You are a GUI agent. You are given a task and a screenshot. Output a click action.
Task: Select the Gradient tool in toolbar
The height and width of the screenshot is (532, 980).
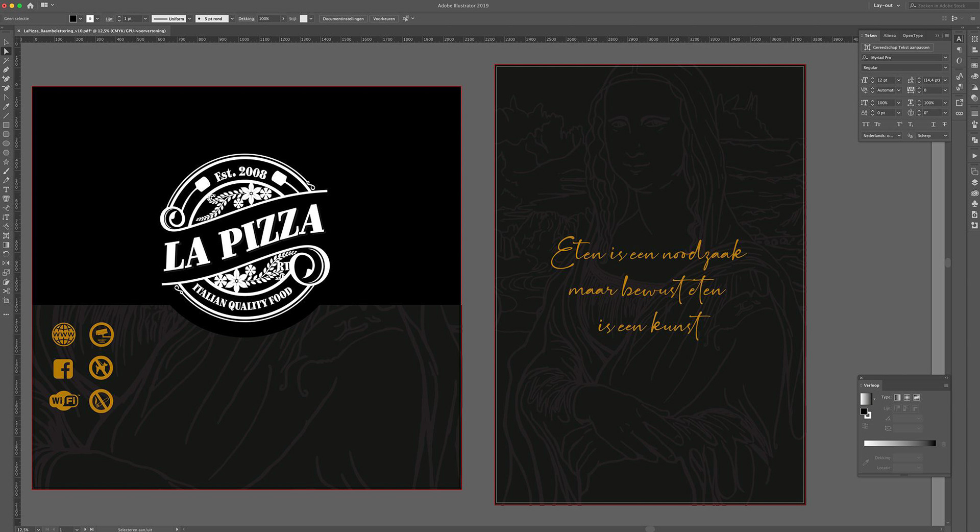(6, 245)
